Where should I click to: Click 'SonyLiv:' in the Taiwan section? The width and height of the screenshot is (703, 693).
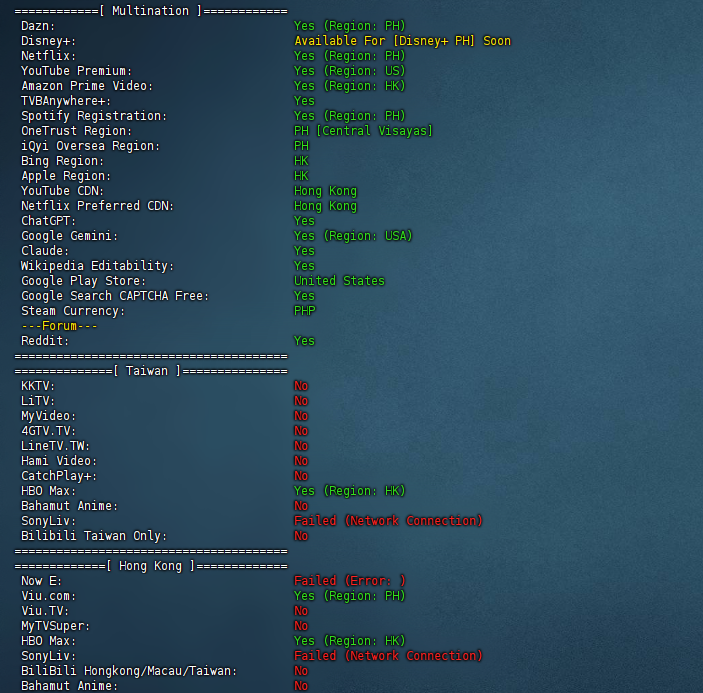point(48,521)
